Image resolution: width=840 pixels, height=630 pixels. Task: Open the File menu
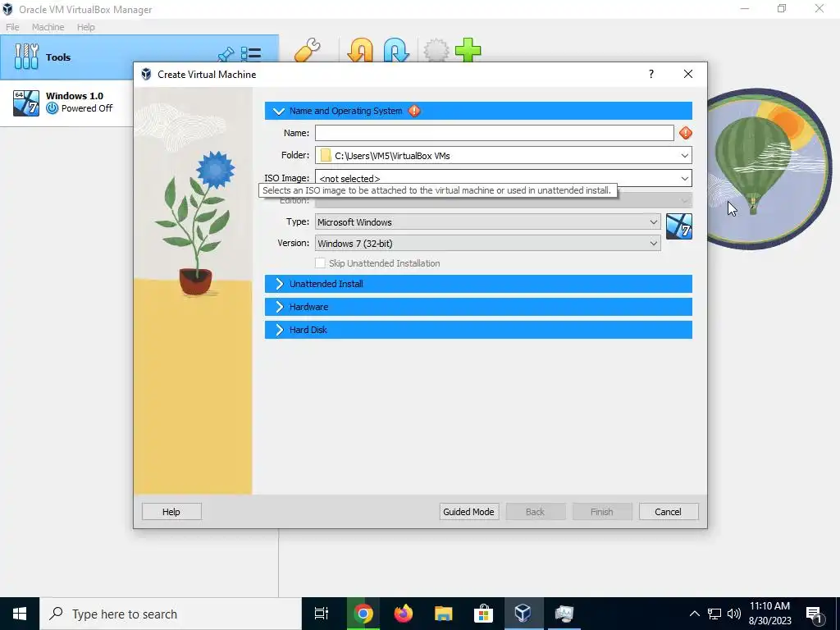pyautogui.click(x=12, y=27)
